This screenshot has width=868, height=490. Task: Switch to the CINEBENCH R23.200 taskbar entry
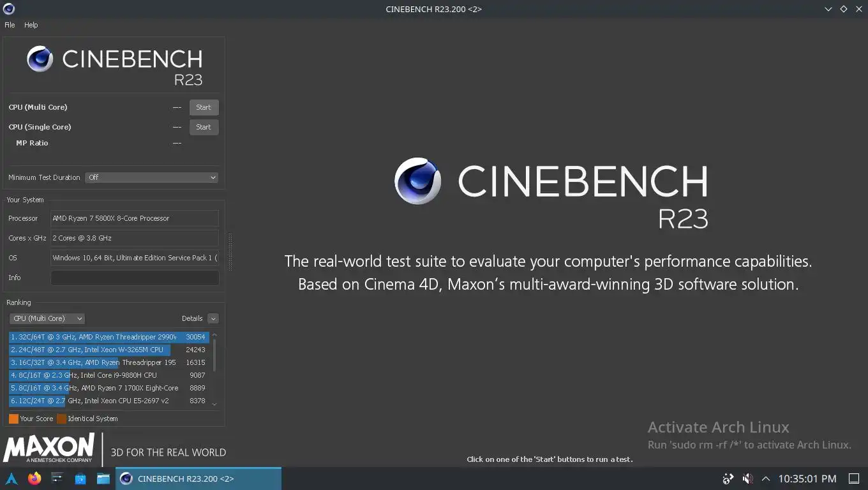pyautogui.click(x=198, y=479)
